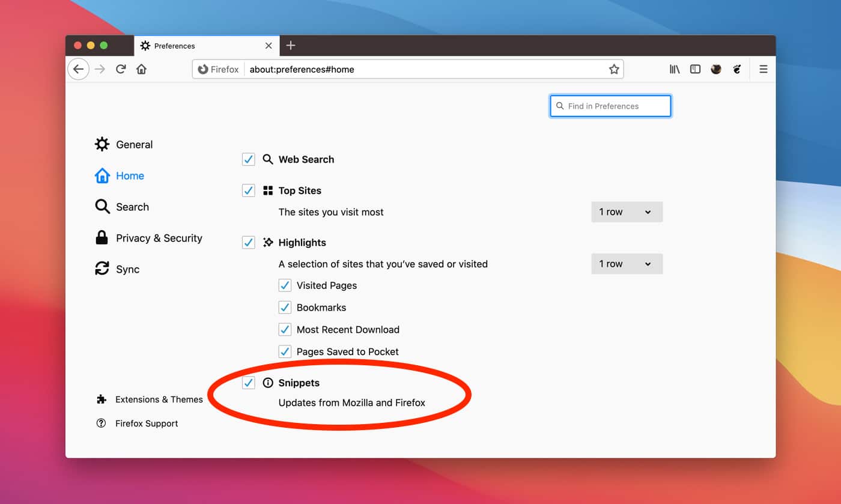Toggle Pages Saved to Pocket checkbox
The width and height of the screenshot is (841, 504).
point(285,352)
